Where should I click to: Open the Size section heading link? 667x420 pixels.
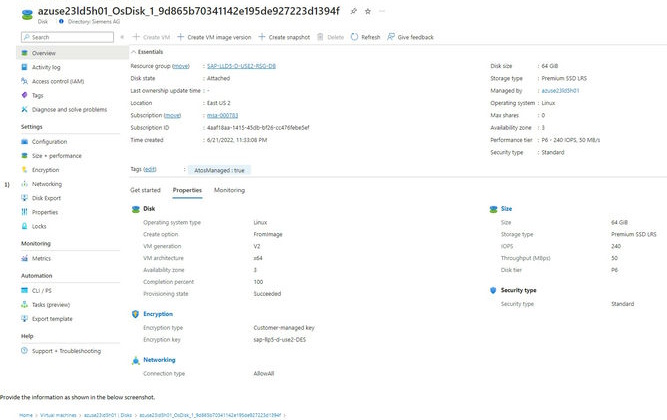pos(506,209)
